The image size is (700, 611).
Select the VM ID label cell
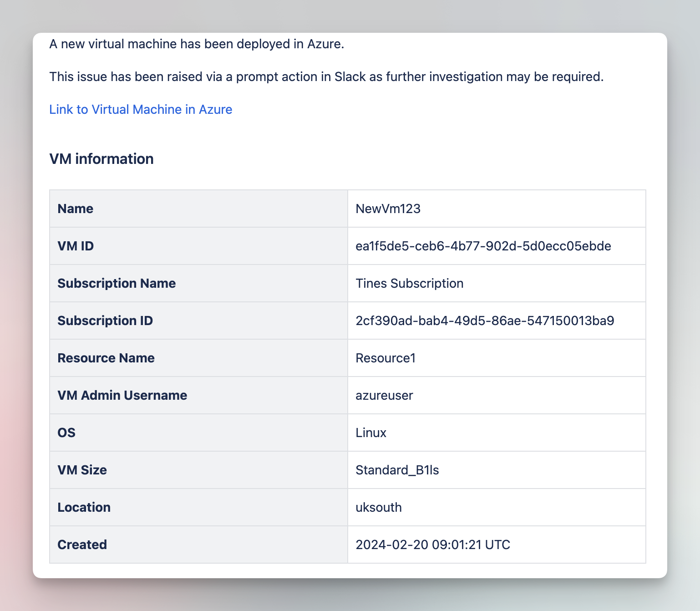coord(198,246)
